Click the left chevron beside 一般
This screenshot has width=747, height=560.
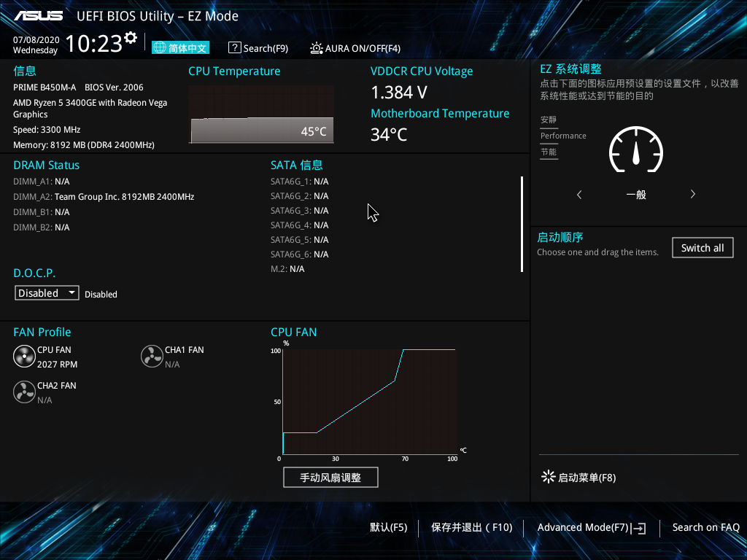coord(578,194)
